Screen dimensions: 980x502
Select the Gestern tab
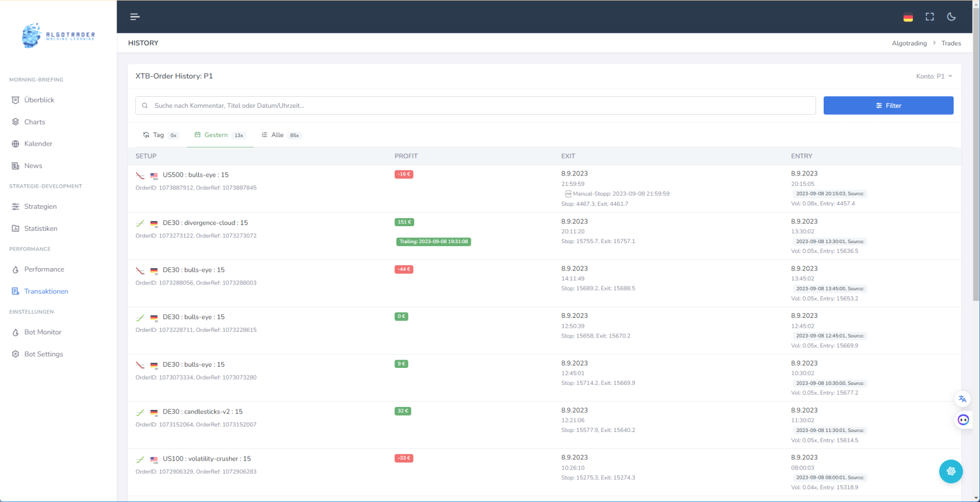(220, 135)
